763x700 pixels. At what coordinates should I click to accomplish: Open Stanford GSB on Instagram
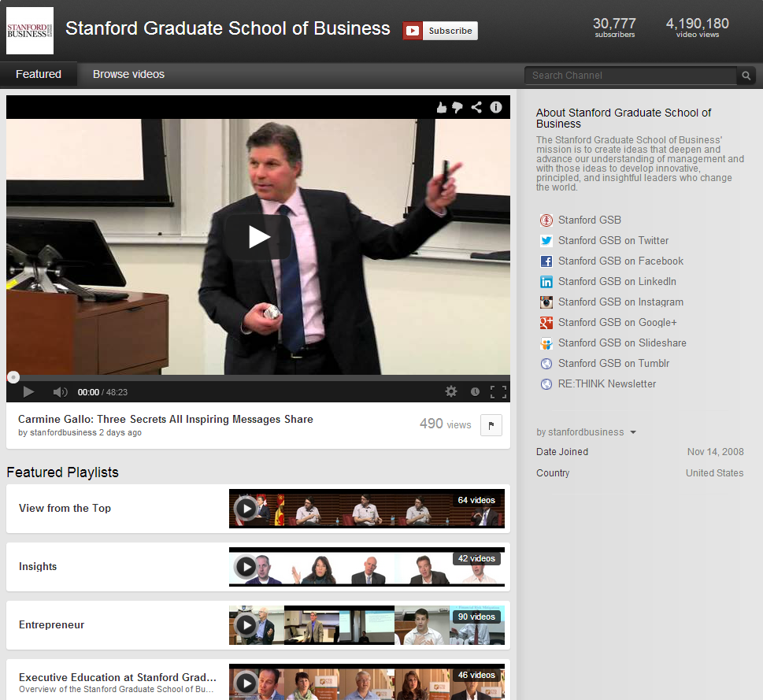[x=620, y=302]
